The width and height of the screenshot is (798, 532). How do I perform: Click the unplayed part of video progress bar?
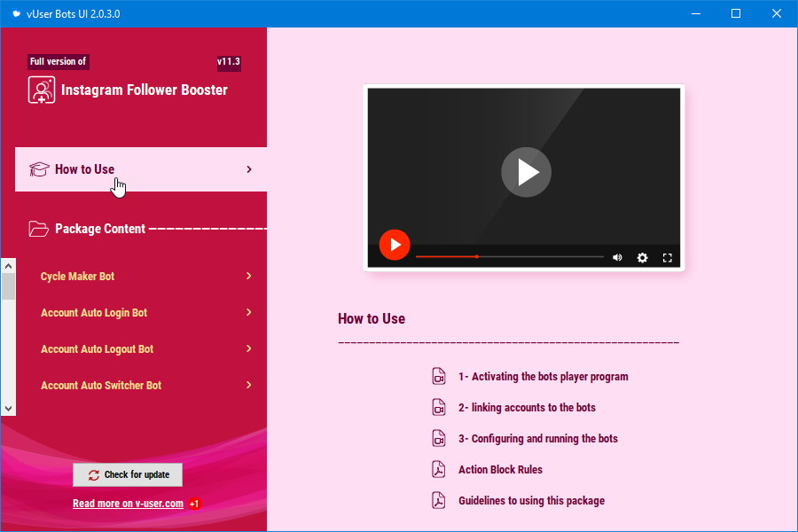[541, 256]
